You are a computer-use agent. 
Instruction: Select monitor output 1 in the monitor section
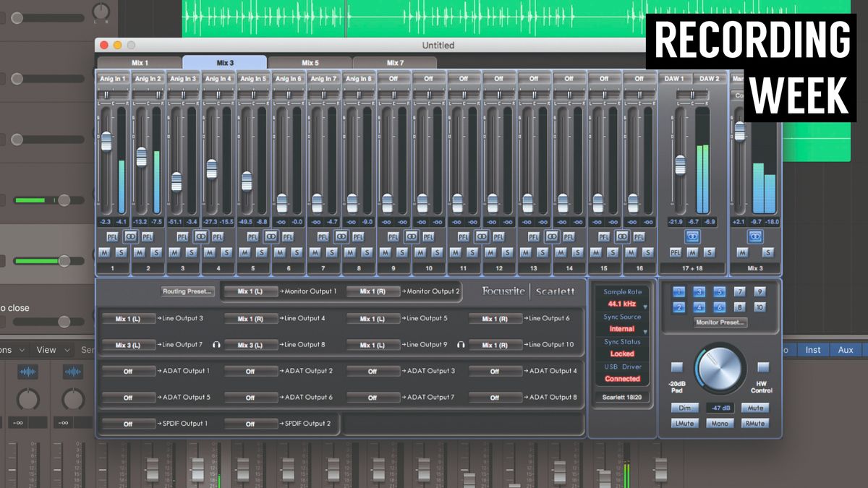pos(677,292)
